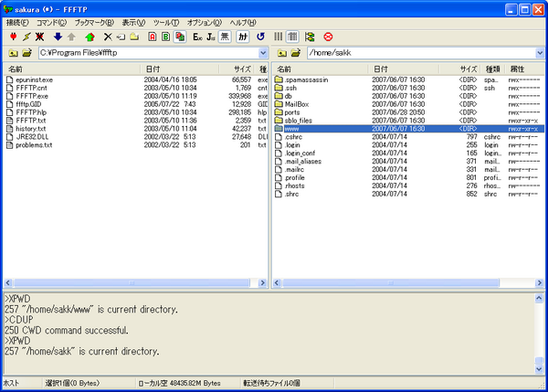
Task: Select the www folder in remote list
Action: [x=409, y=129]
